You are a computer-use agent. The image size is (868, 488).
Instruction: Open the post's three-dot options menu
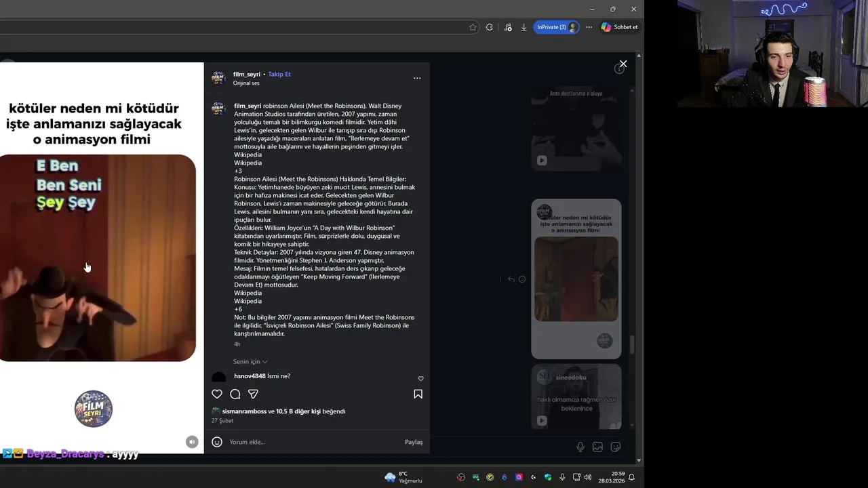tap(417, 78)
